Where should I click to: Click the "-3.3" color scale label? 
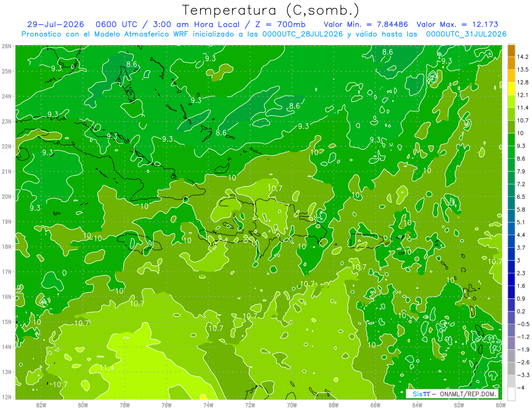tap(523, 375)
